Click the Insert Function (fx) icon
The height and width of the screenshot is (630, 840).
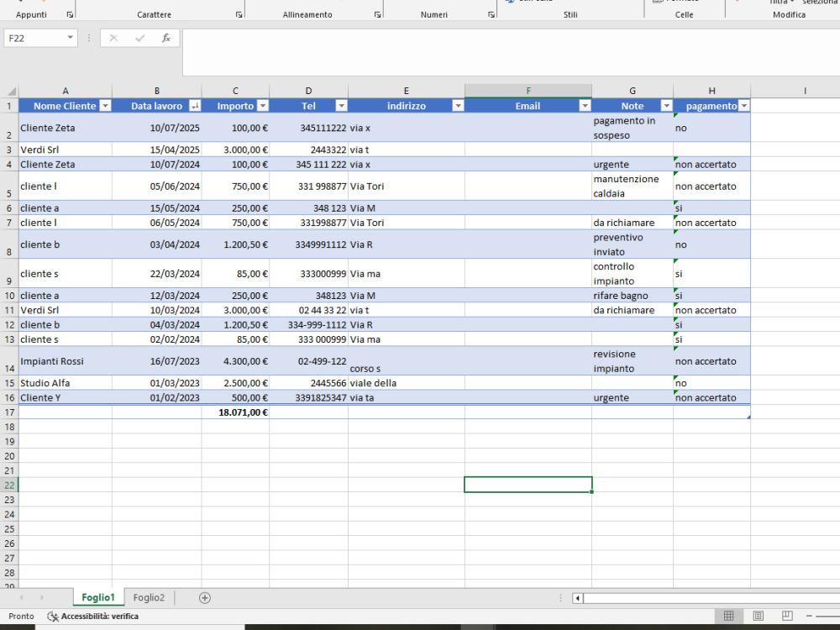pos(165,37)
